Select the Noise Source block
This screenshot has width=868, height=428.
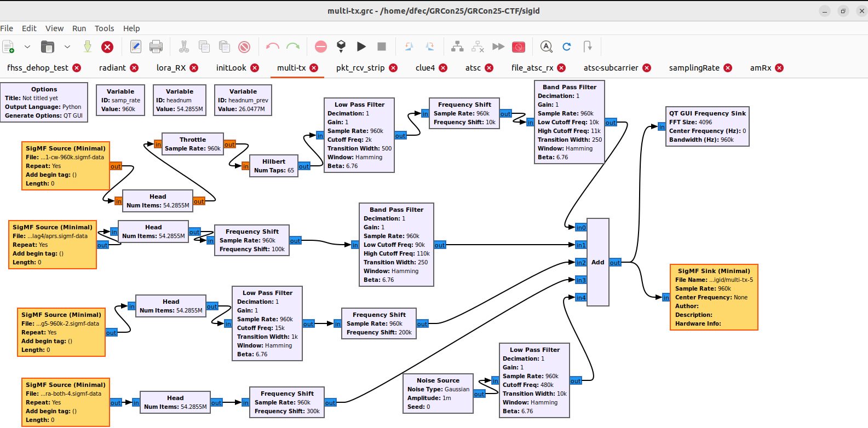[438, 393]
